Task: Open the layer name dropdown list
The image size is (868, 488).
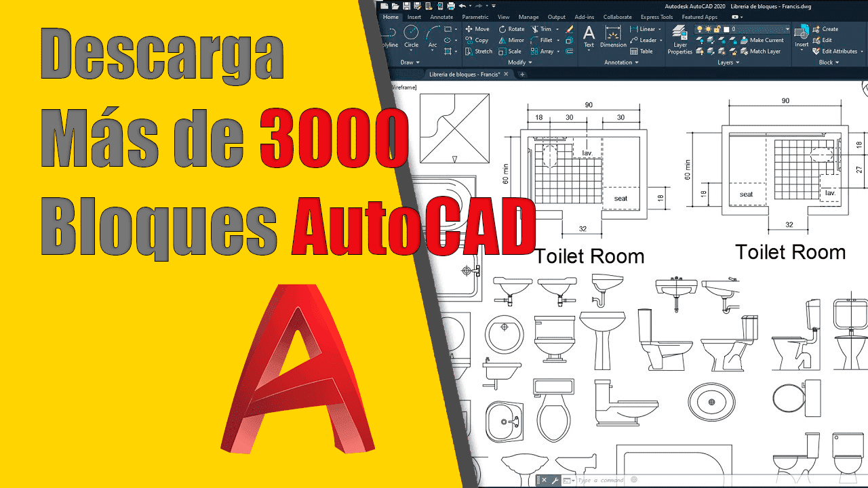Action: [787, 29]
